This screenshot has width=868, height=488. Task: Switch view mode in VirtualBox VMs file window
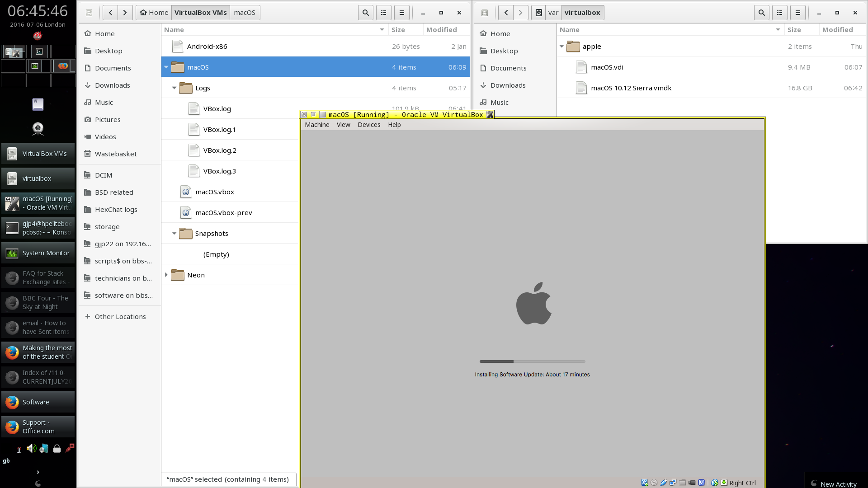click(x=384, y=13)
